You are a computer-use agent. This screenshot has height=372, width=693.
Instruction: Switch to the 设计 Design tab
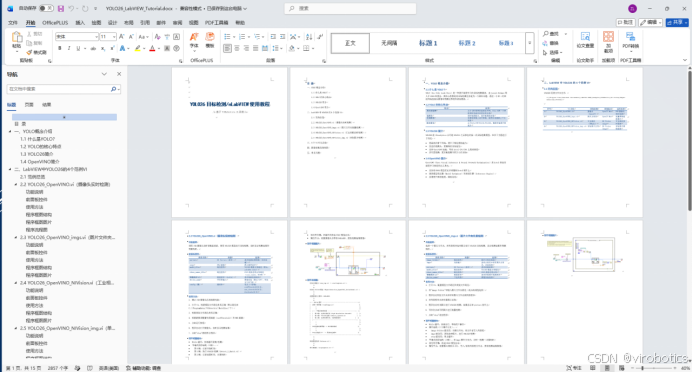click(x=113, y=23)
